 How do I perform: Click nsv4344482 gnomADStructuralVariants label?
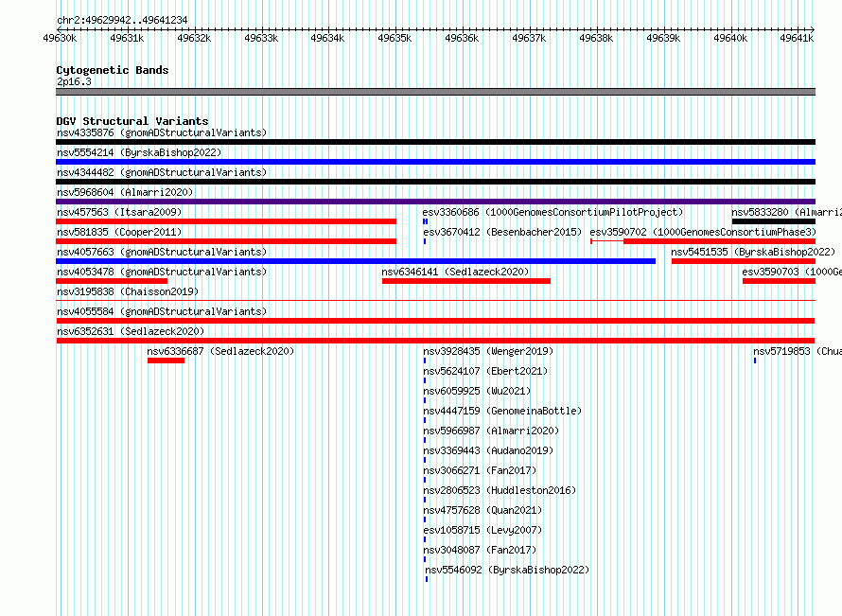tap(162, 172)
